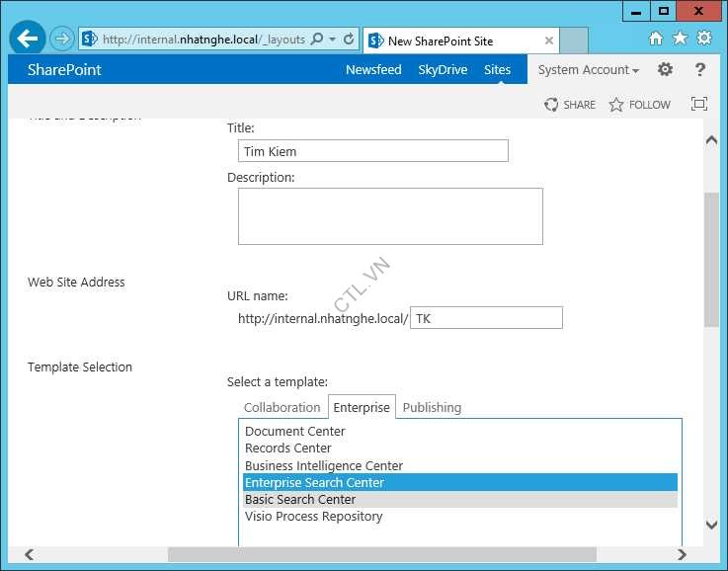Click the vertical scrollbar up arrow
This screenshot has height=571, width=728.
click(x=711, y=140)
